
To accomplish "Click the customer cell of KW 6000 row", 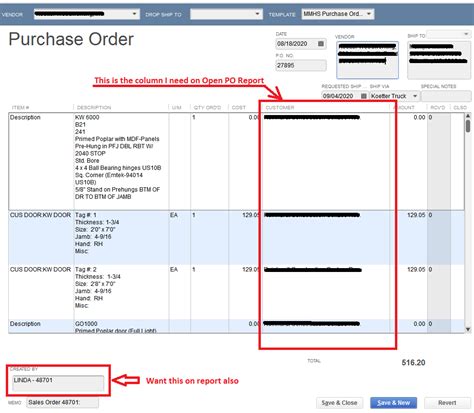I will coord(325,162).
